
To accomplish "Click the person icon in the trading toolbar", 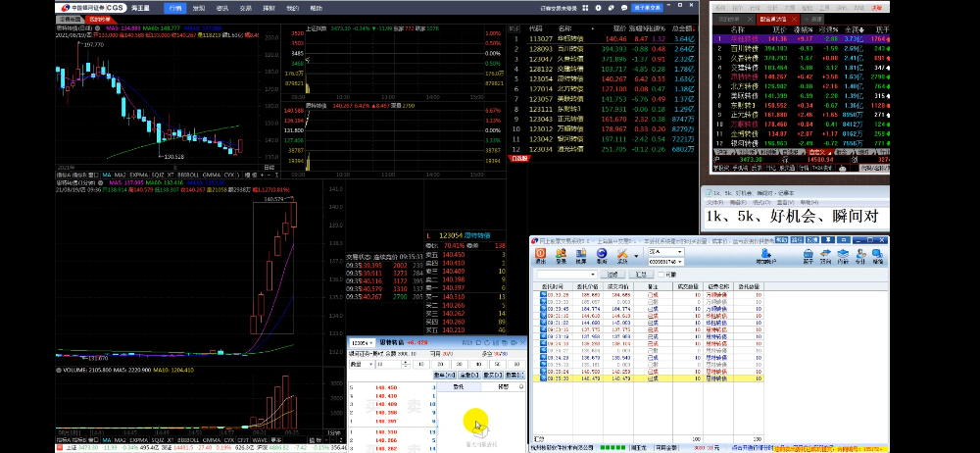I will pyautogui.click(x=860, y=256).
